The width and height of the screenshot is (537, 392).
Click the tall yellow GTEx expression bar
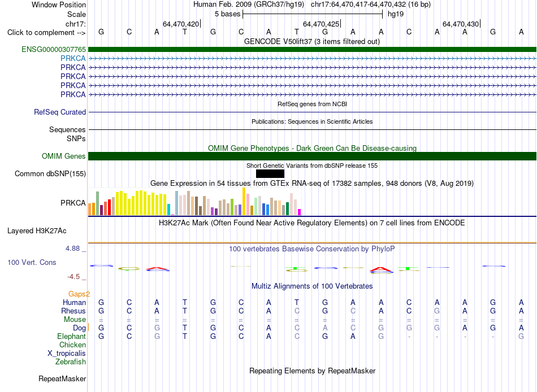point(244,201)
